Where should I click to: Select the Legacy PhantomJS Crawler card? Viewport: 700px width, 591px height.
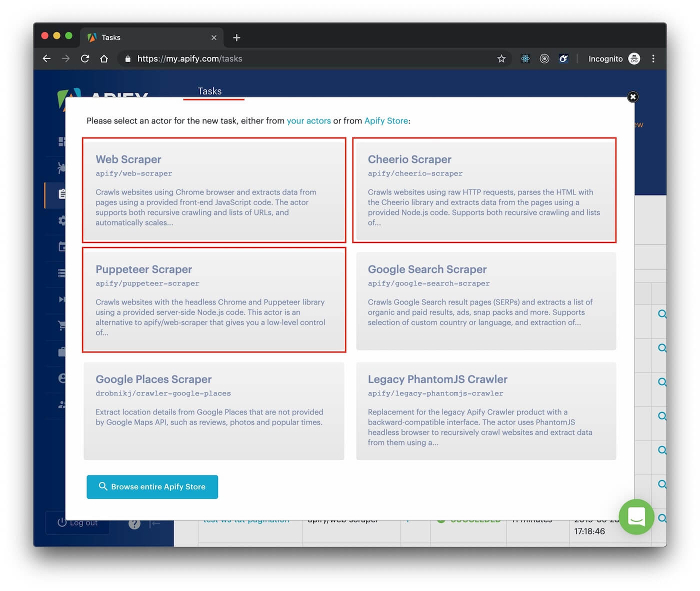(486, 411)
